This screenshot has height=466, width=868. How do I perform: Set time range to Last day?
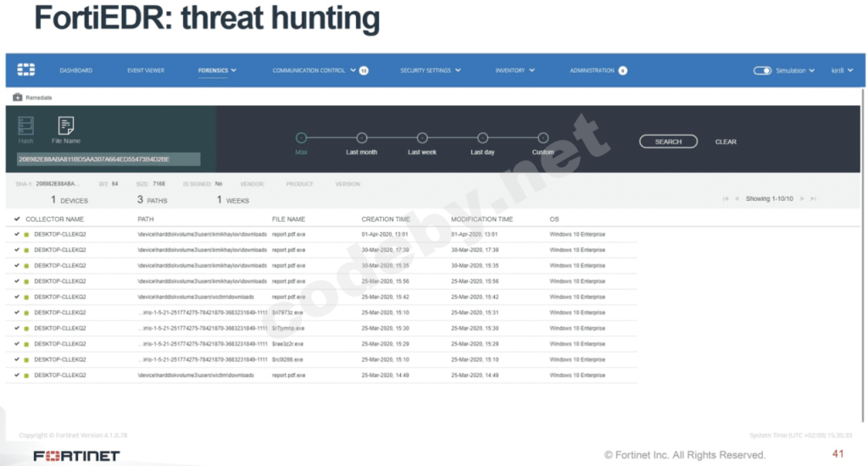click(482, 138)
